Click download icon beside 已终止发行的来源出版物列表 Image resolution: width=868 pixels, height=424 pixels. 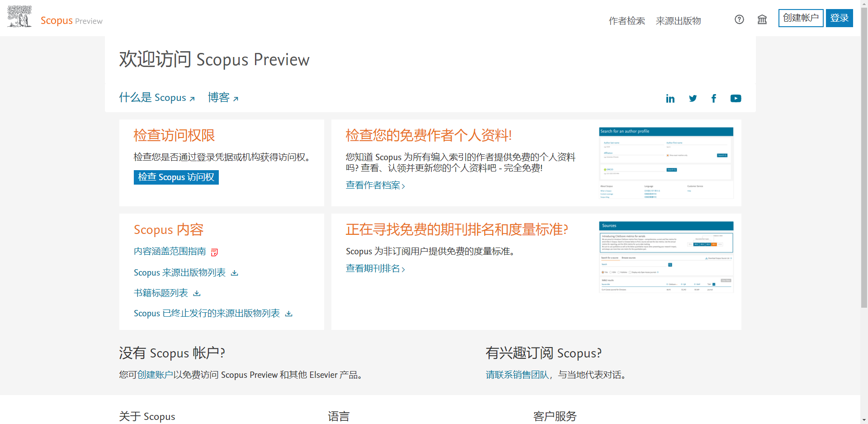(x=288, y=314)
